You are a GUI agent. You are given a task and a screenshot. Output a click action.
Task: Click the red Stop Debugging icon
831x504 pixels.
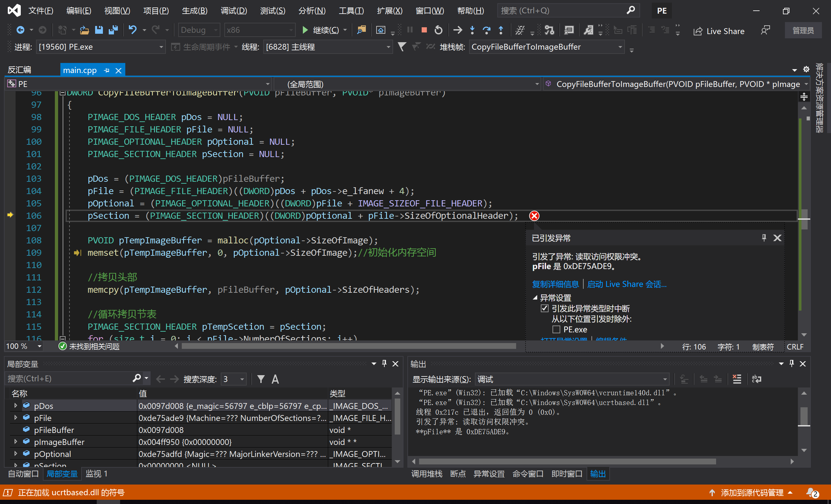point(424,30)
